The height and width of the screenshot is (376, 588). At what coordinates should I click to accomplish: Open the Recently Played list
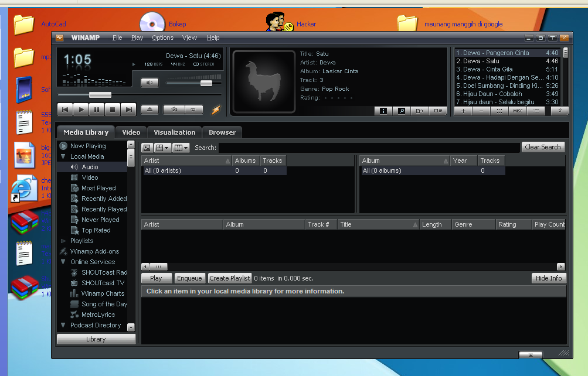[104, 209]
